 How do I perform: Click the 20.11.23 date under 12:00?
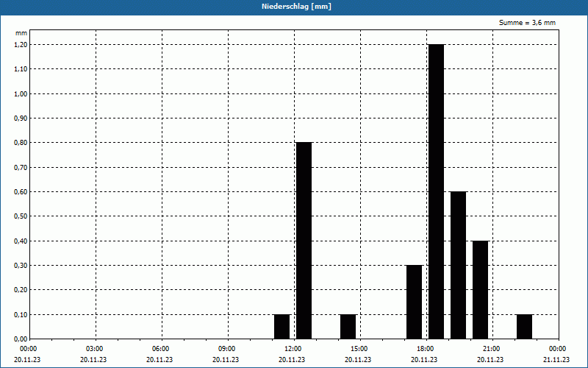pos(292,360)
